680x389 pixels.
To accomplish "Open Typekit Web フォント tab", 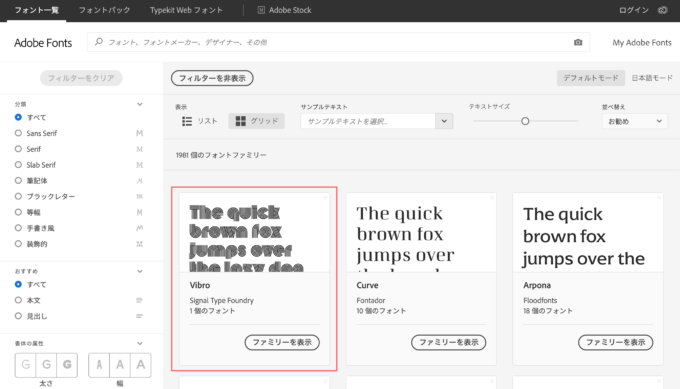I will coord(186,10).
